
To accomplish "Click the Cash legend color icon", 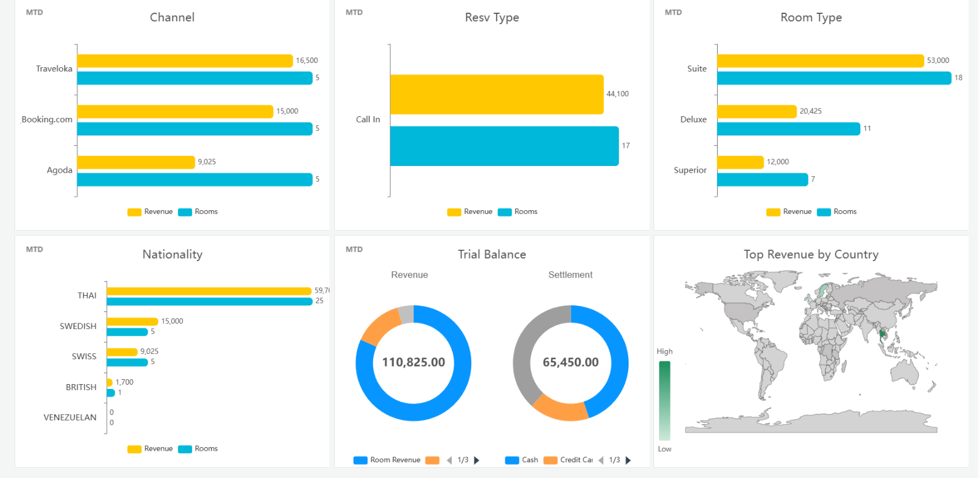I will pyautogui.click(x=512, y=460).
